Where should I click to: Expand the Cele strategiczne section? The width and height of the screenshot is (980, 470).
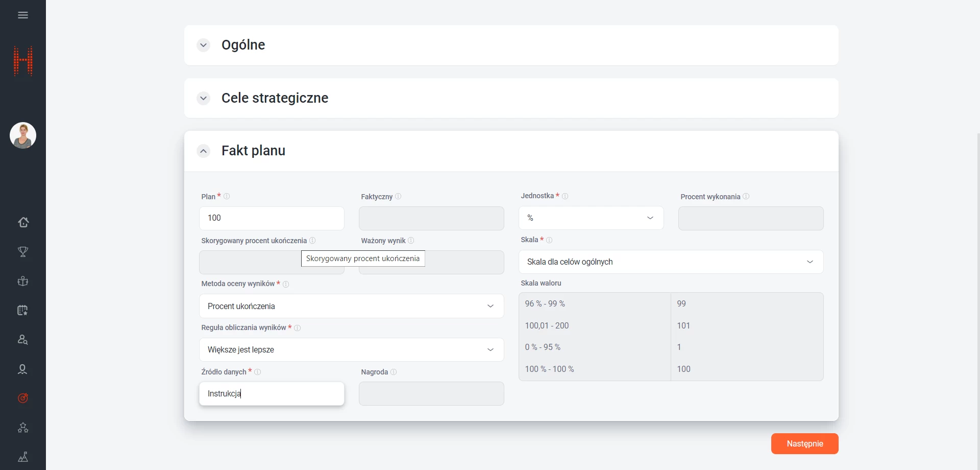tap(204, 98)
